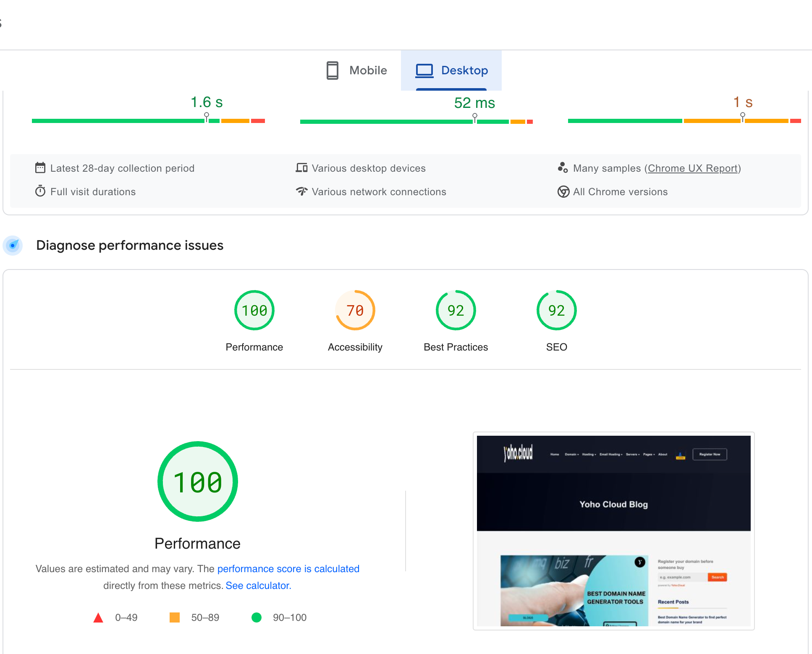
Task: Click the performance score is calculated link
Action: tap(288, 569)
